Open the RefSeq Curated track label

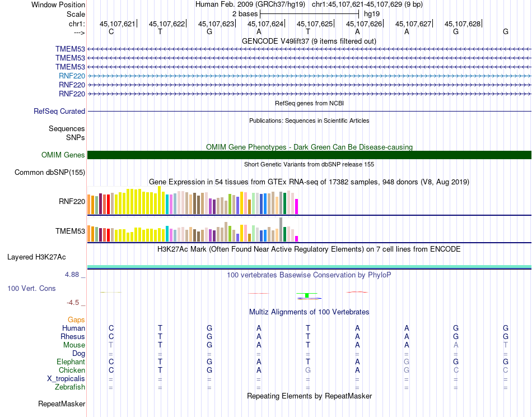click(59, 112)
